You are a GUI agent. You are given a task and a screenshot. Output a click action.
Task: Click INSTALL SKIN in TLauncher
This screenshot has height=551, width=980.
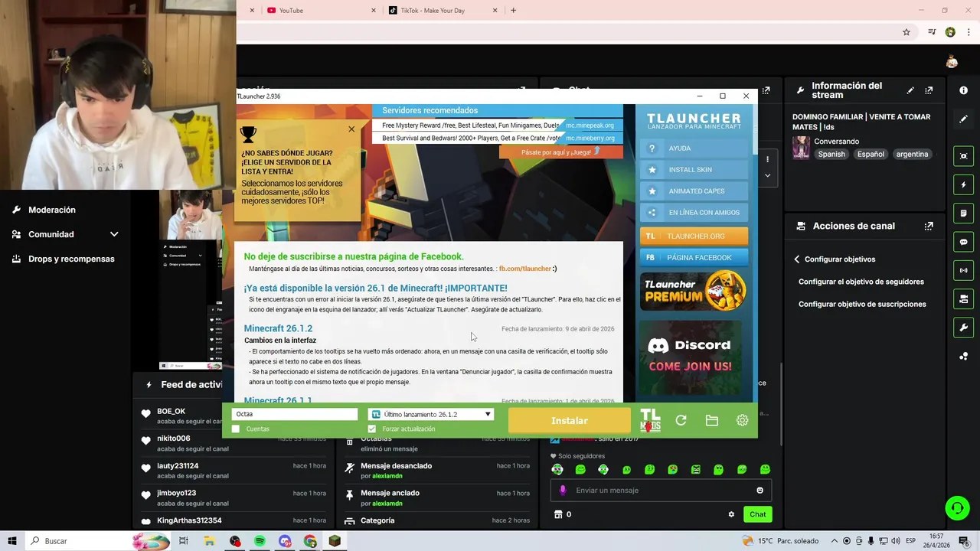point(694,170)
